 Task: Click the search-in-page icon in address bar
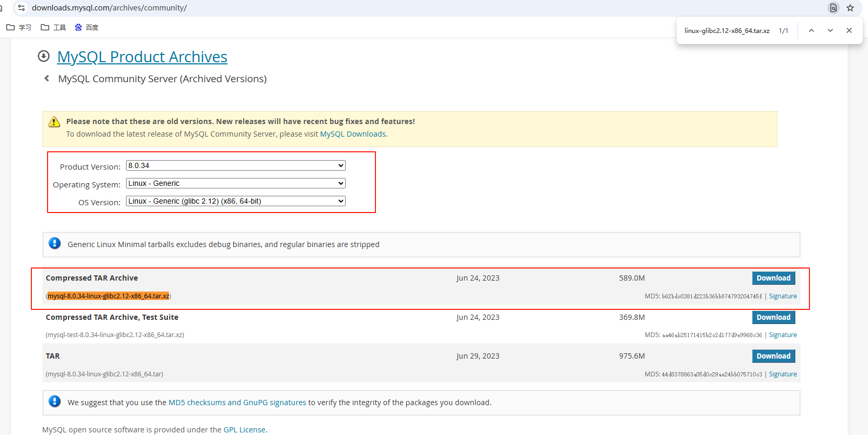(833, 8)
